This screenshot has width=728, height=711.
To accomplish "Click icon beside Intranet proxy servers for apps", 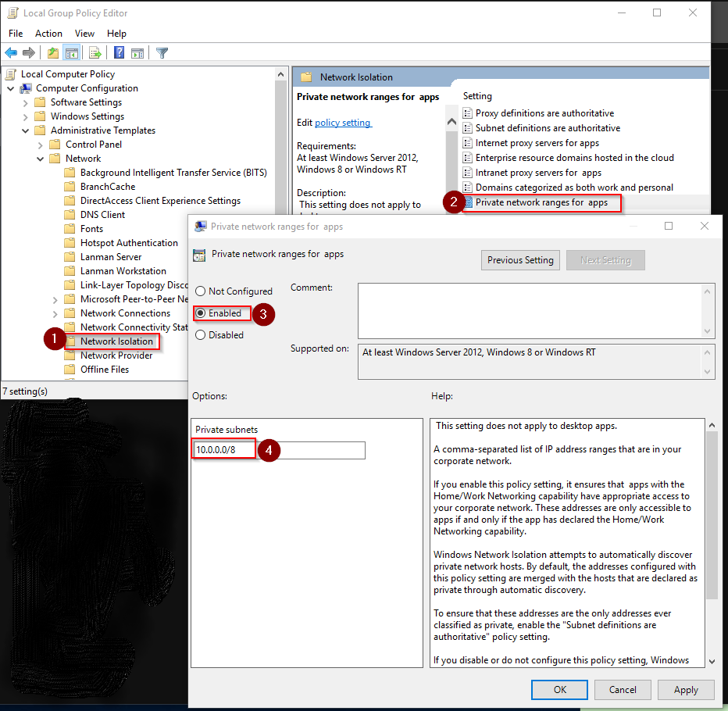I will click(x=468, y=173).
